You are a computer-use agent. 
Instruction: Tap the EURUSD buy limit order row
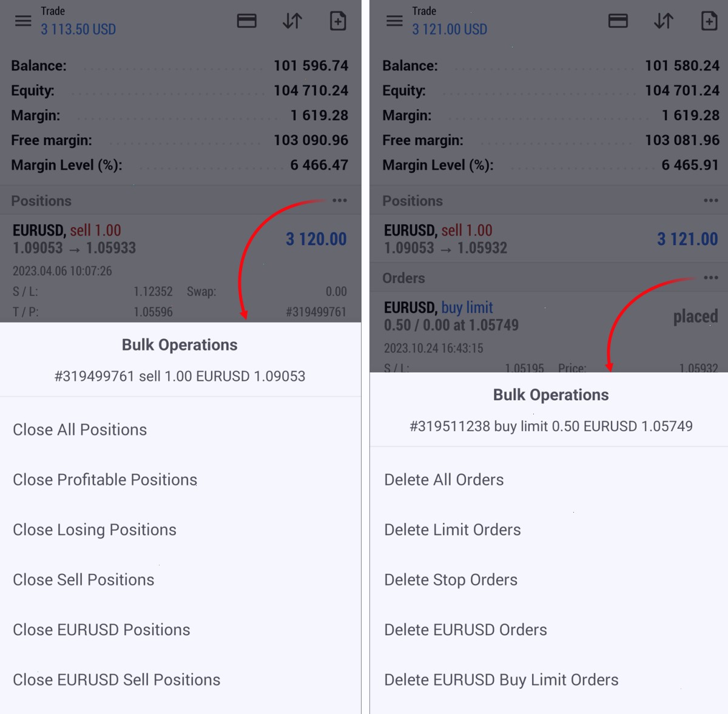click(x=549, y=332)
